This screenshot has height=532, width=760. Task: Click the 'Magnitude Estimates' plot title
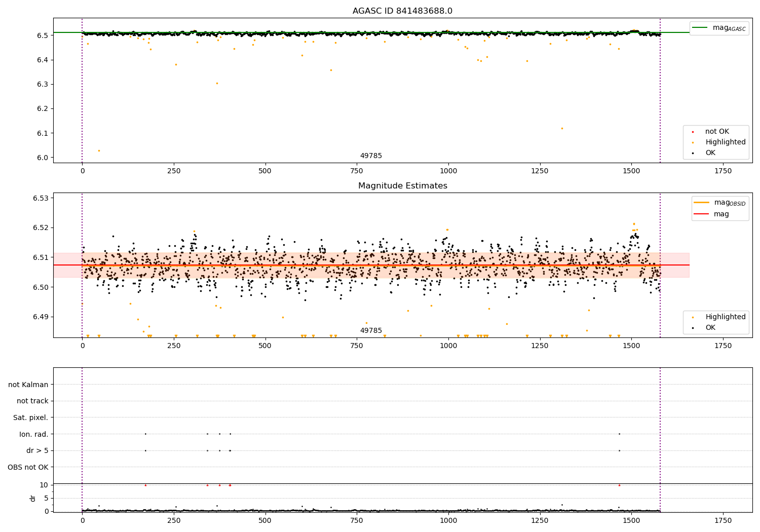tap(402, 186)
